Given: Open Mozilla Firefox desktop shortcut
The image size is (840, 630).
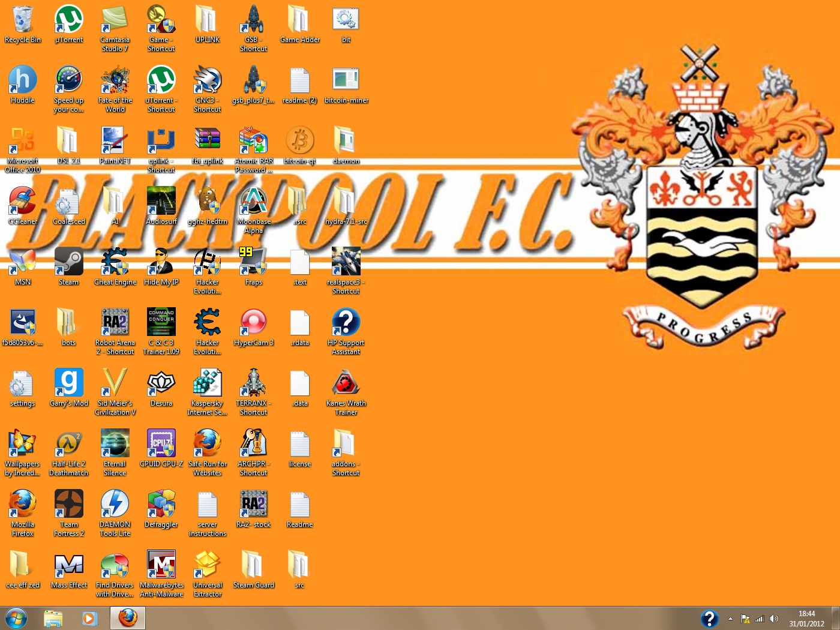Looking at the screenshot, I should click(x=23, y=513).
